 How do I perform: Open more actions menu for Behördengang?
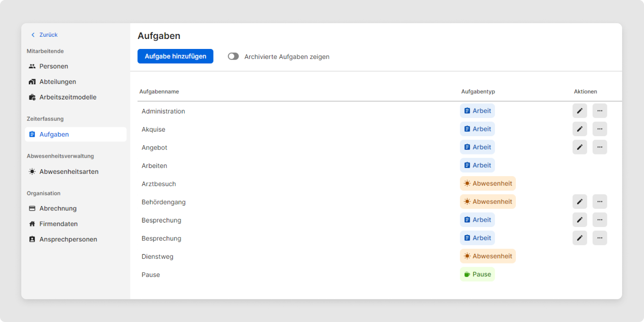tap(600, 202)
